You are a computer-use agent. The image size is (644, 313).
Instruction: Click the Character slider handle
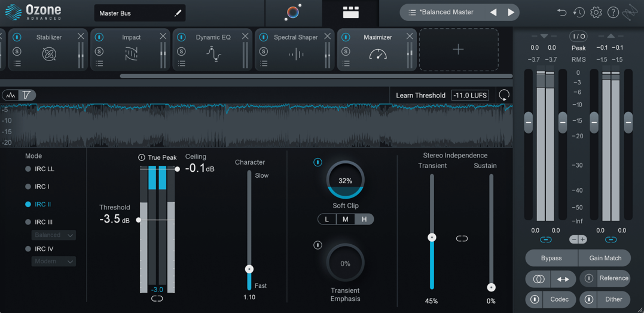(x=249, y=269)
